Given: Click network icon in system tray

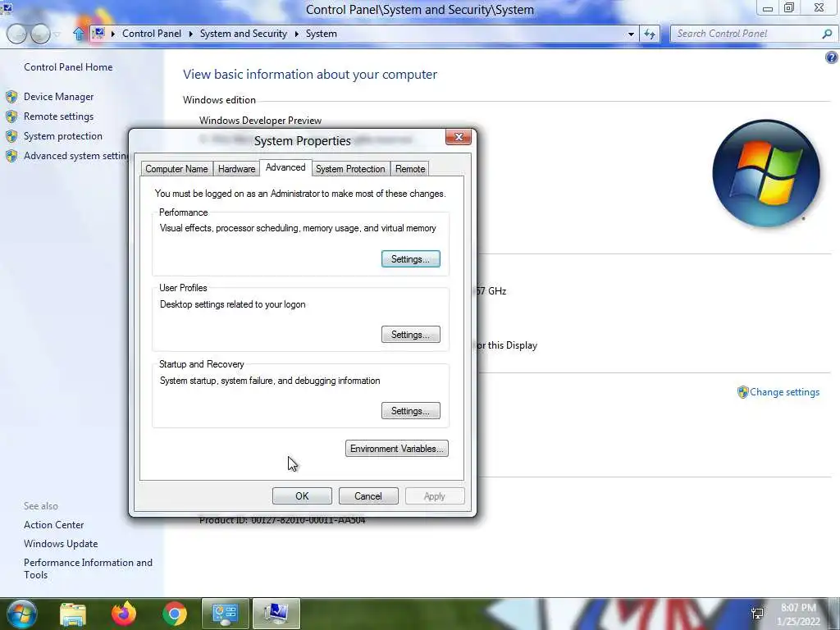Looking at the screenshot, I should [x=757, y=613].
